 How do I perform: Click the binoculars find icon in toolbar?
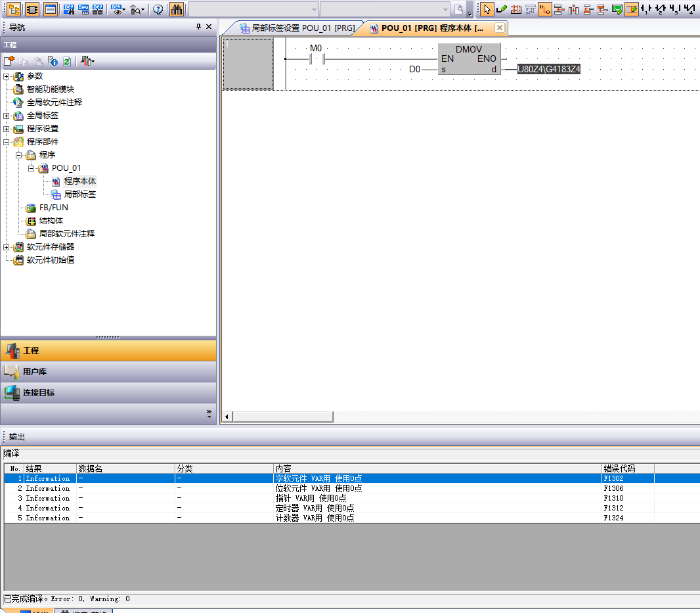tap(177, 9)
